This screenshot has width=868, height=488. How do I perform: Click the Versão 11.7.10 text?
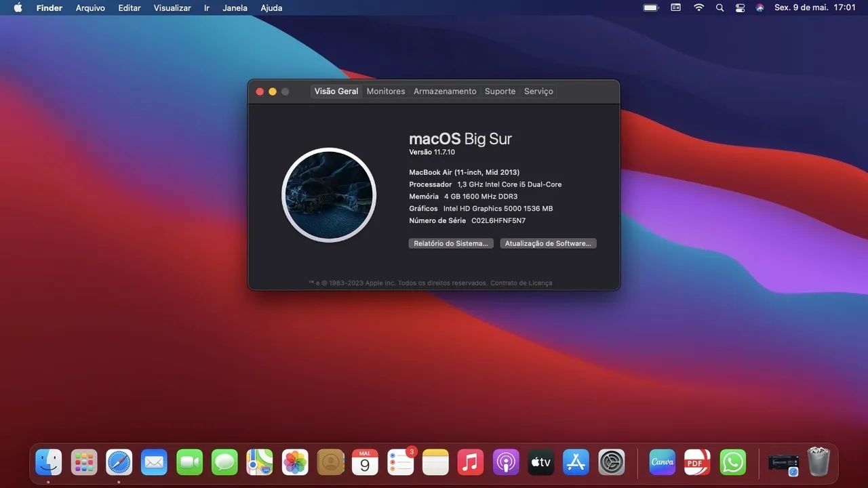432,152
